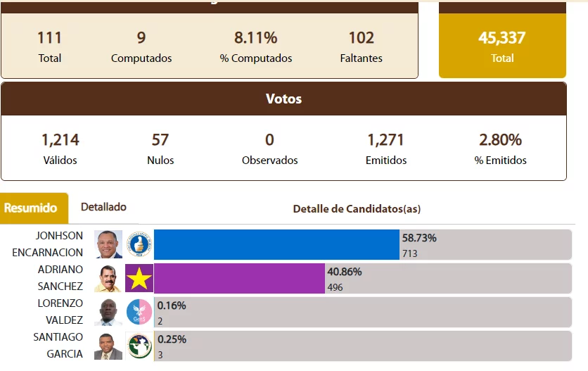588x371 pixels.
Task: Open Lorenzo Valdez's candidate photo
Action: (108, 312)
